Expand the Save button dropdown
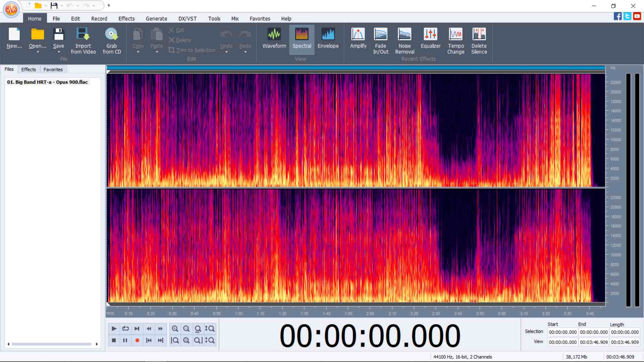Image resolution: width=644 pixels, height=362 pixels. [x=59, y=53]
